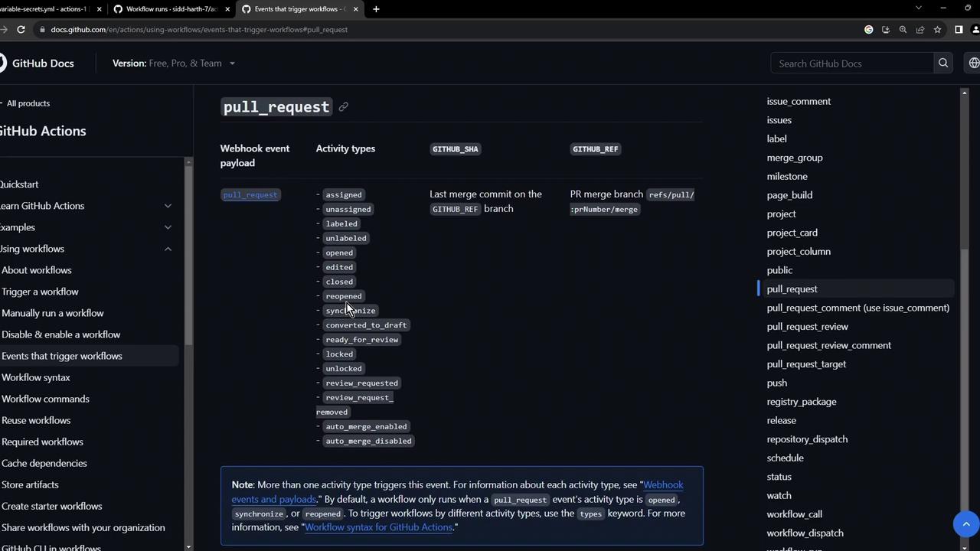Screen dimensions: 980x551
Task: Jump to schedule in page outline
Action: pos(786,458)
